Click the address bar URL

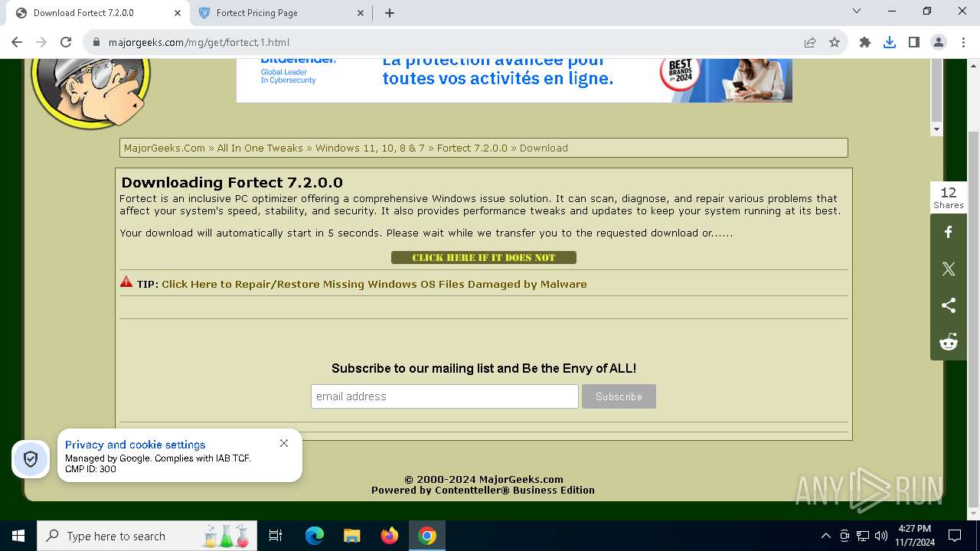[x=199, y=43]
